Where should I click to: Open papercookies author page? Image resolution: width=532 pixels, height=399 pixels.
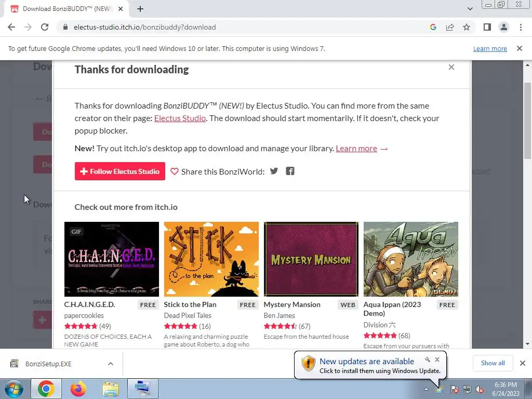pos(84,315)
